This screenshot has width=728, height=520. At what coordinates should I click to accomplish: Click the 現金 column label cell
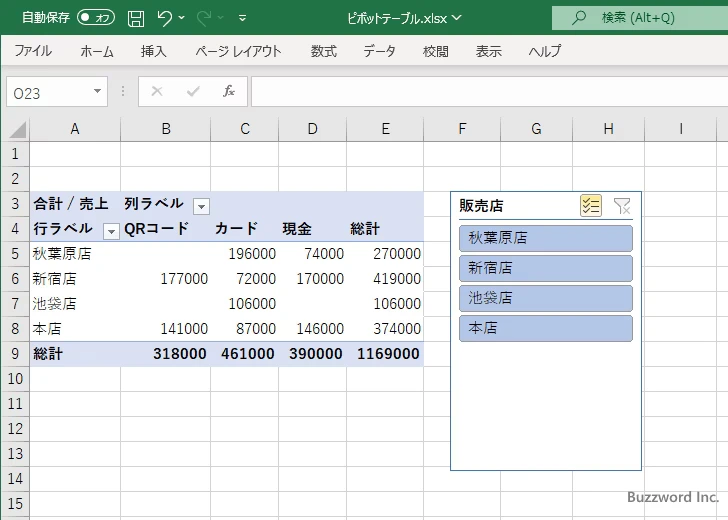pyautogui.click(x=312, y=229)
